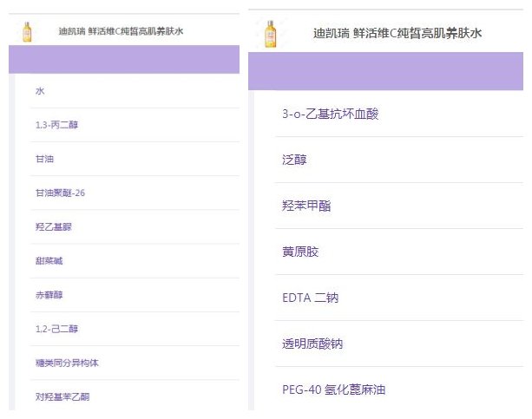Open the ingredient 对羟基苯乙酮
Image resolution: width=532 pixels, height=419 pixels.
coord(62,396)
